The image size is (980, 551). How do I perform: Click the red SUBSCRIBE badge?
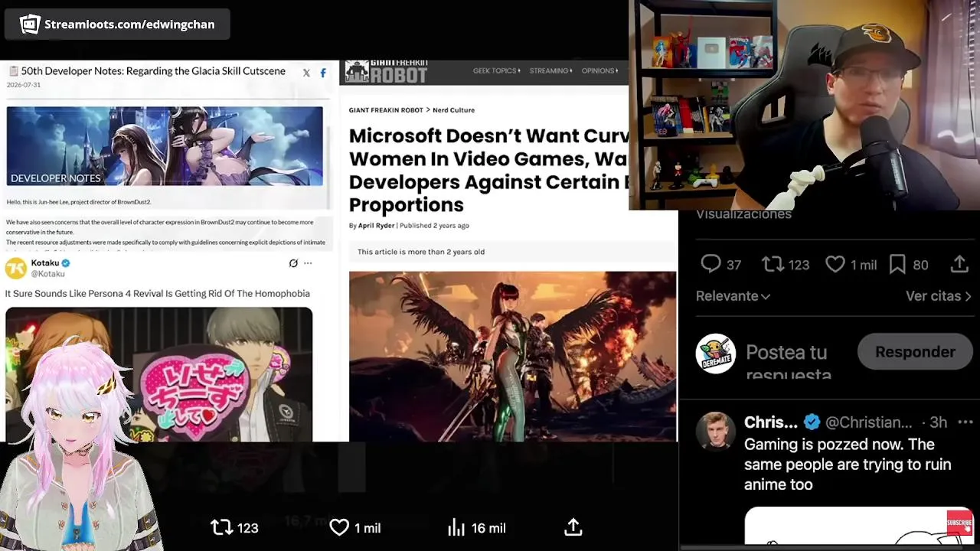(x=959, y=523)
